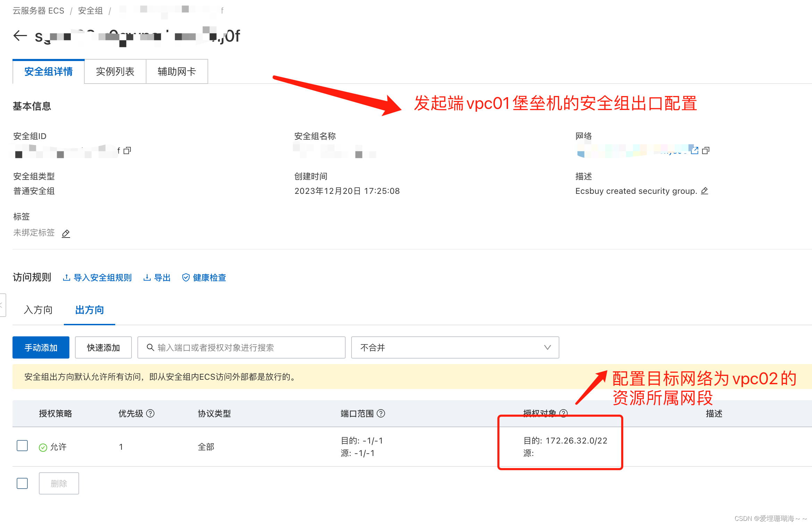Click 普通安全组 type value
The width and height of the screenshot is (812, 525).
tap(34, 191)
